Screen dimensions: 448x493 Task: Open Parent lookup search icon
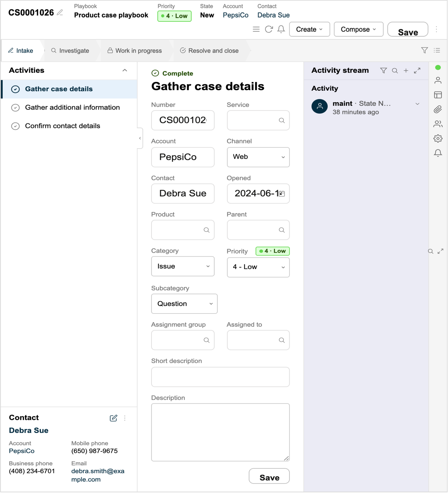(282, 230)
